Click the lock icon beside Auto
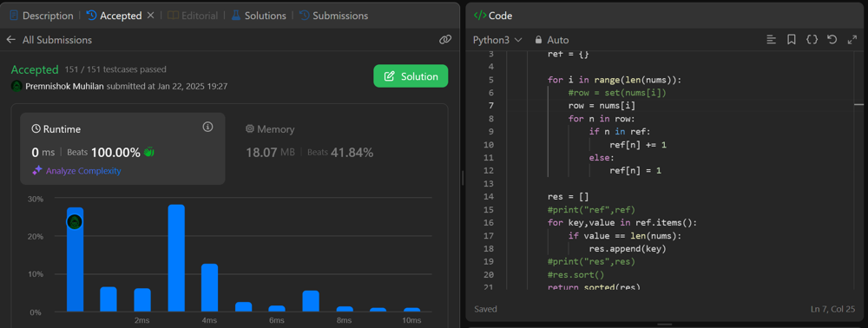 click(x=538, y=40)
